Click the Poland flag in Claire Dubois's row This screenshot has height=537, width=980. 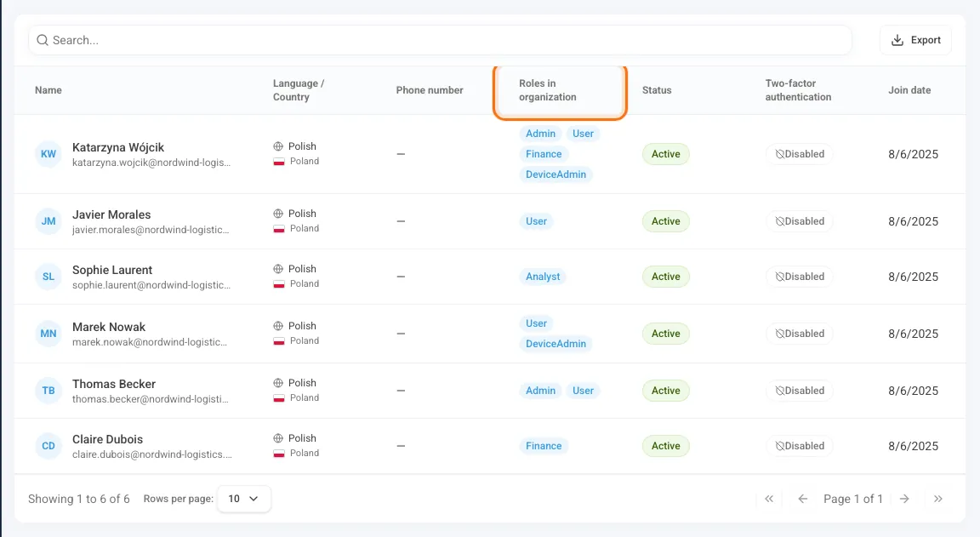pos(279,454)
